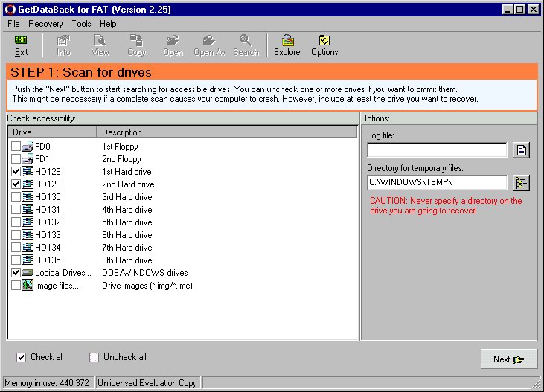
Task: Open the File menu
Action: (13, 24)
